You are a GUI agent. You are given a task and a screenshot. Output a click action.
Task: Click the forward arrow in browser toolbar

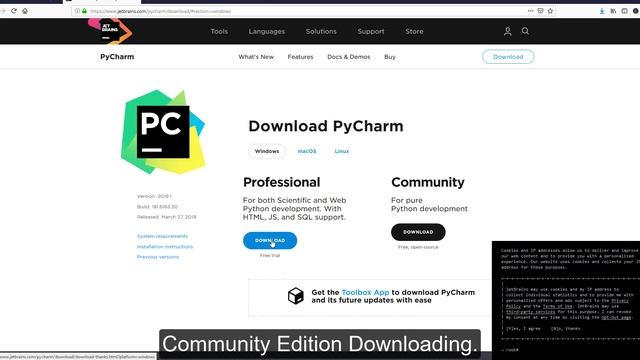(x=2, y=11)
